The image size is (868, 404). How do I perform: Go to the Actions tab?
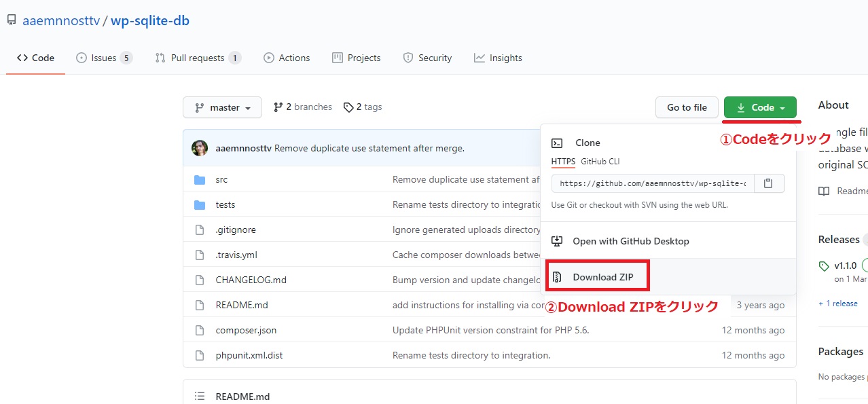[287, 58]
